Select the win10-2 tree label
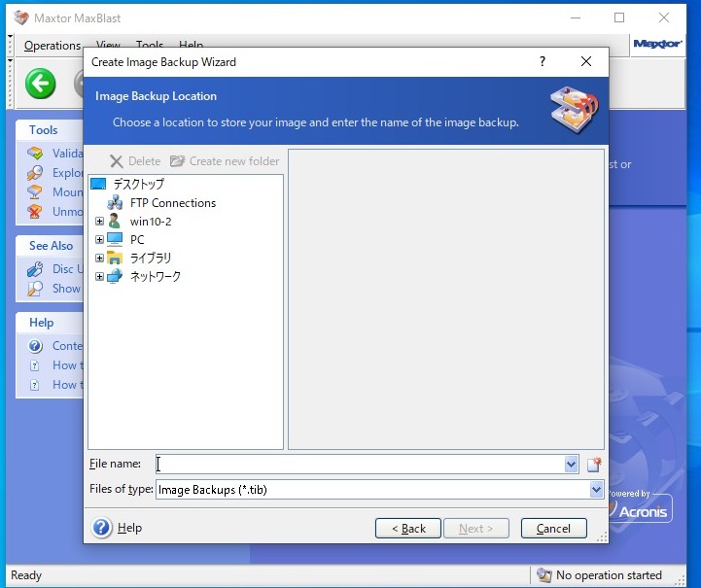The width and height of the screenshot is (701, 588). pos(151,222)
